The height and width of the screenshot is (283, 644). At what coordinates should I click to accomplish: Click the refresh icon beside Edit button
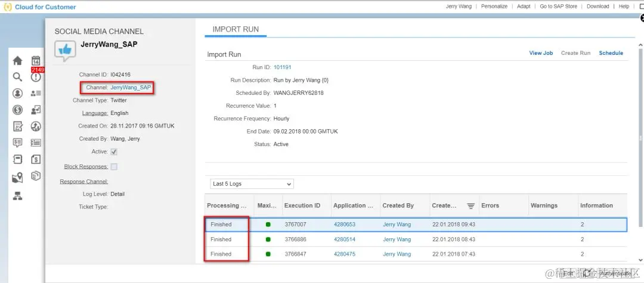[x=587, y=272]
